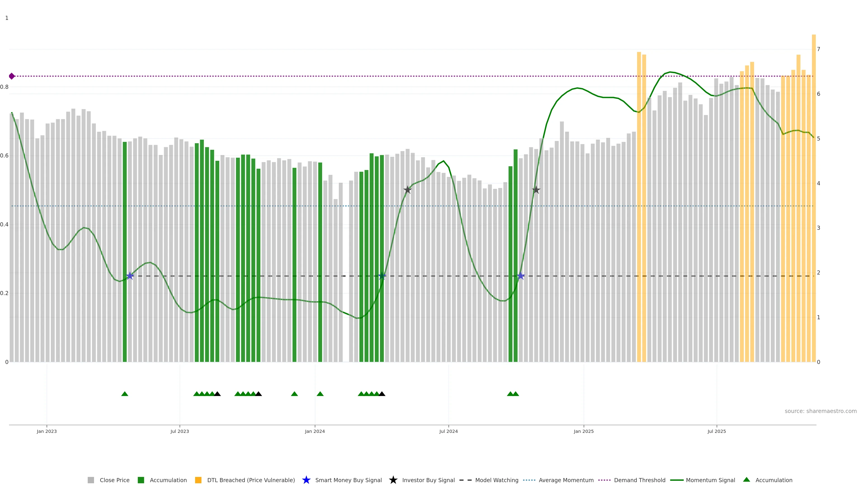Click the black star legend icon for Investor Buy
Image resolution: width=868 pixels, height=488 pixels.
pos(393,480)
